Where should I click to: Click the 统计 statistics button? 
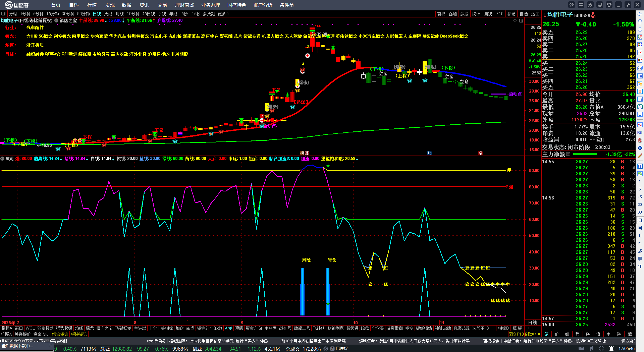tap(476, 14)
